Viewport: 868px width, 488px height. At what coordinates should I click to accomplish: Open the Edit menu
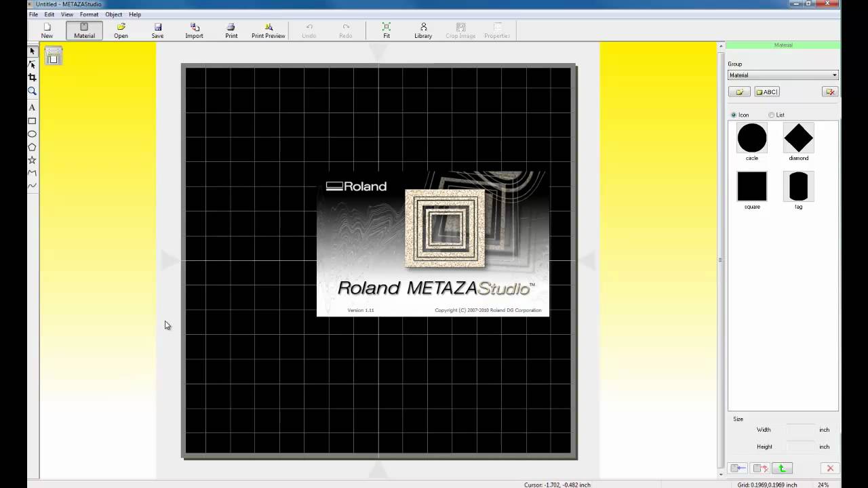[50, 14]
